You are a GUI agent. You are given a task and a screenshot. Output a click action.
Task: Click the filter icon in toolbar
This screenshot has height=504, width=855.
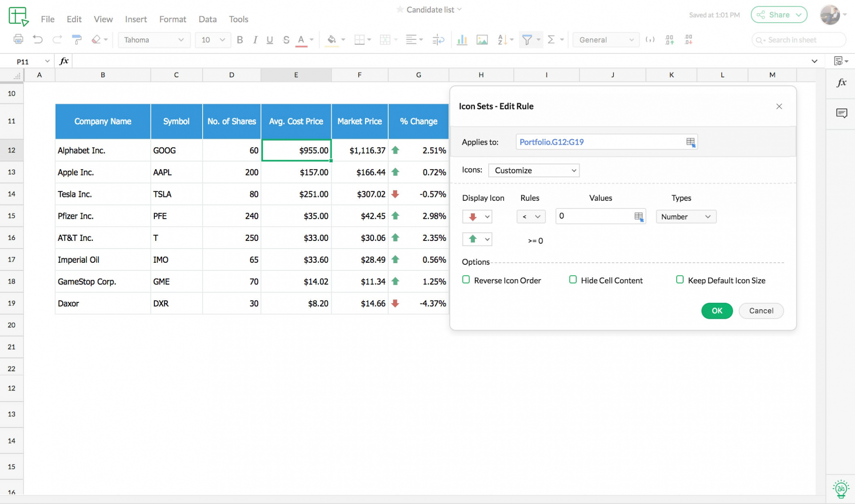click(x=527, y=40)
